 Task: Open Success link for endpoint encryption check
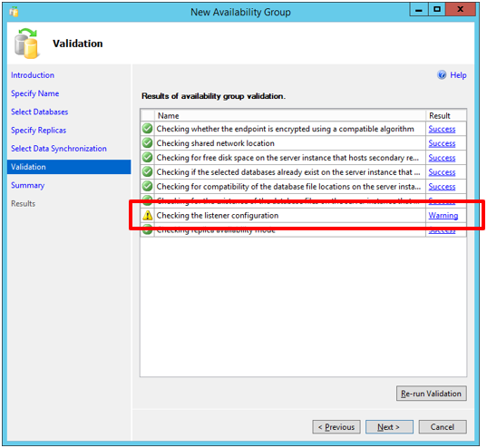[442, 129]
